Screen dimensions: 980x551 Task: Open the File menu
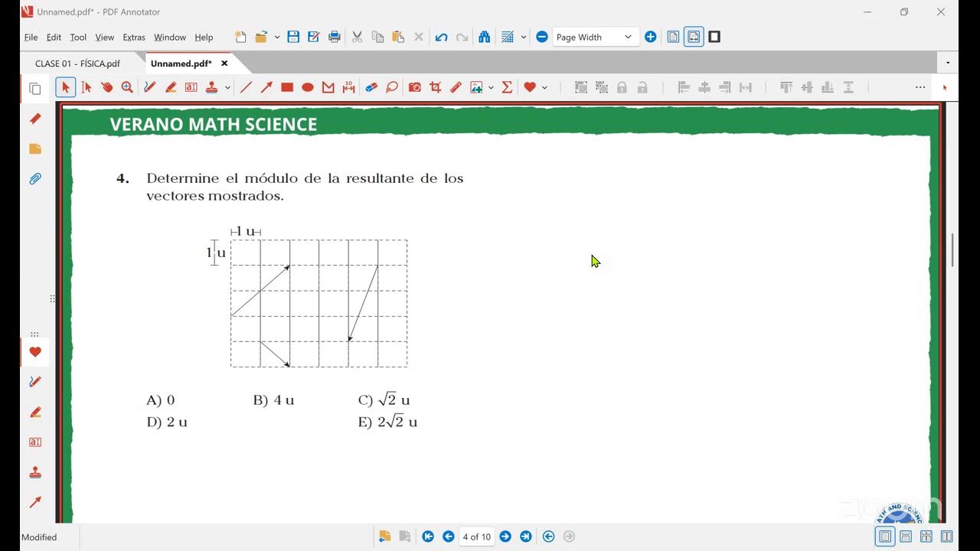point(31,37)
